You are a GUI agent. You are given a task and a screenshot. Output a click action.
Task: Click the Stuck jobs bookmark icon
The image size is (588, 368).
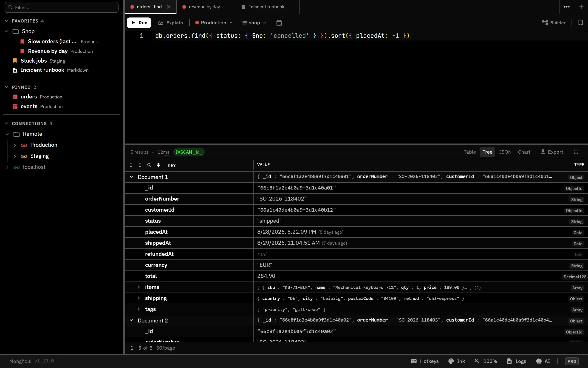pos(15,60)
